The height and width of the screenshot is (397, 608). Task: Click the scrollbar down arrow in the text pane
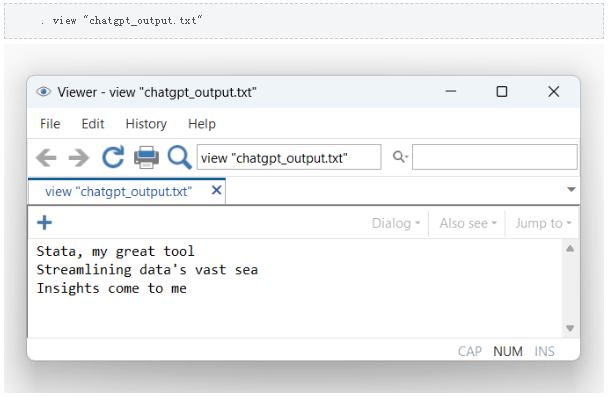[570, 328]
